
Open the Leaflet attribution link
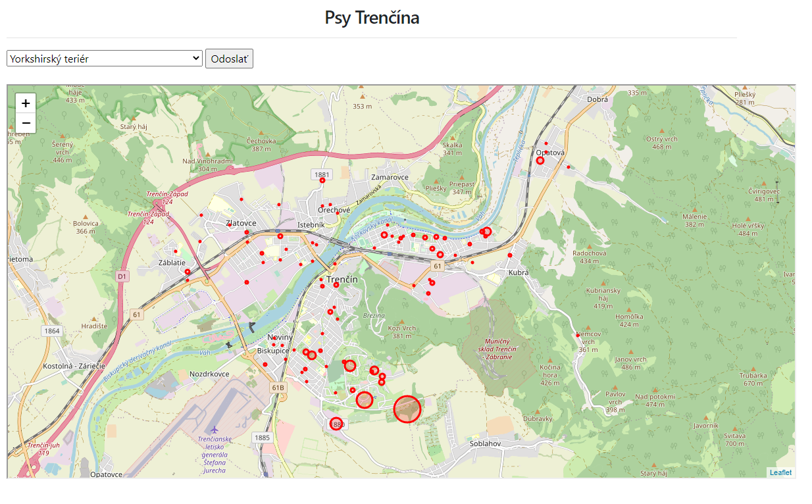click(780, 472)
